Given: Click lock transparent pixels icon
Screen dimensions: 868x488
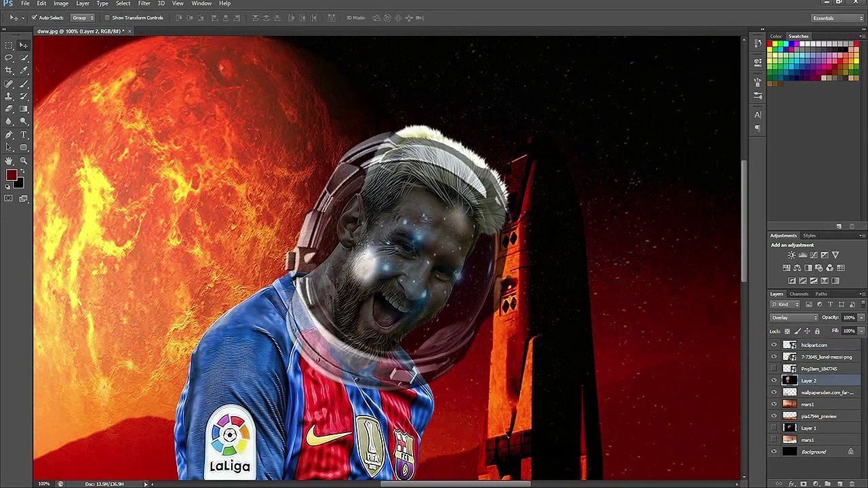Looking at the screenshot, I should 787,331.
